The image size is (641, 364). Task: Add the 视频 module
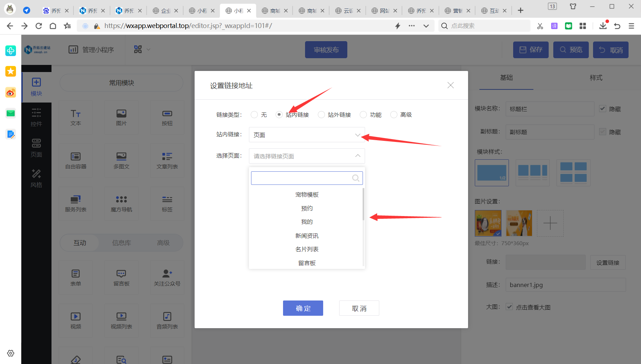click(x=76, y=320)
